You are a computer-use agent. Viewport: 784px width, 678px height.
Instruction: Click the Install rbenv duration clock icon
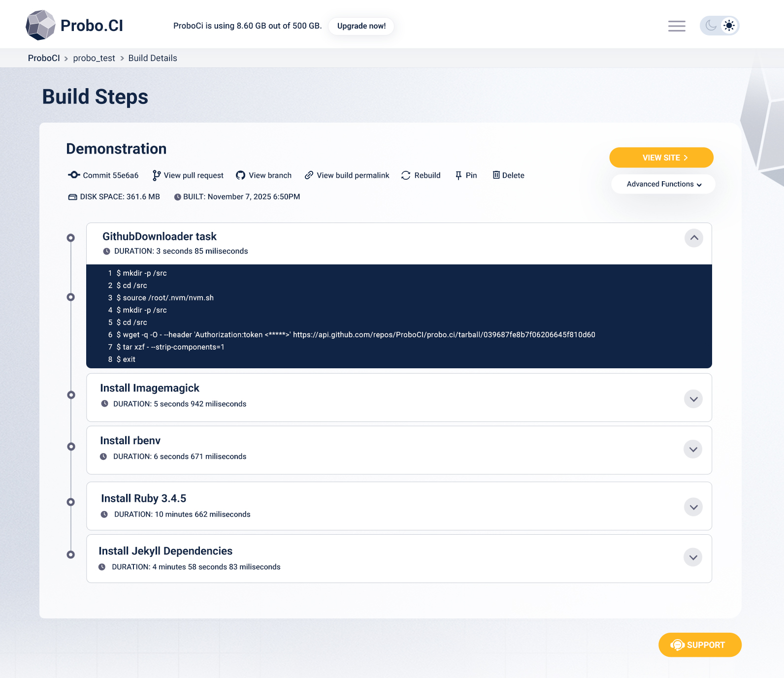103,456
